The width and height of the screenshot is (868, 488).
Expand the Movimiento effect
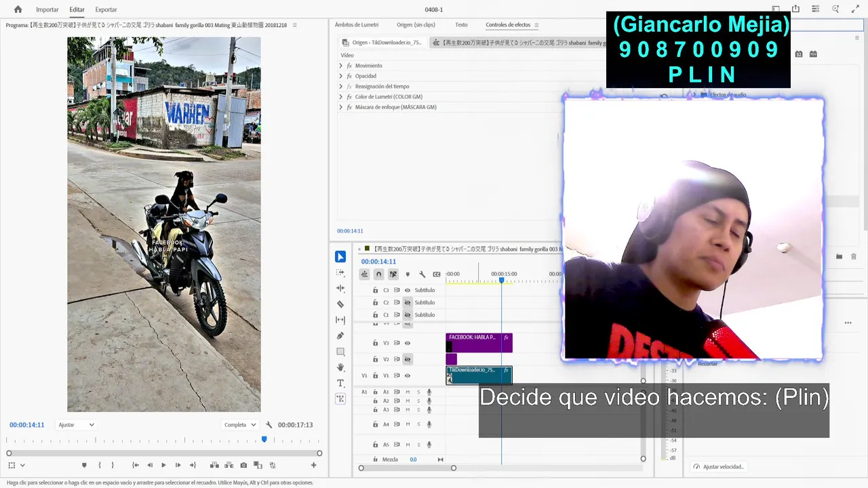click(x=340, y=66)
